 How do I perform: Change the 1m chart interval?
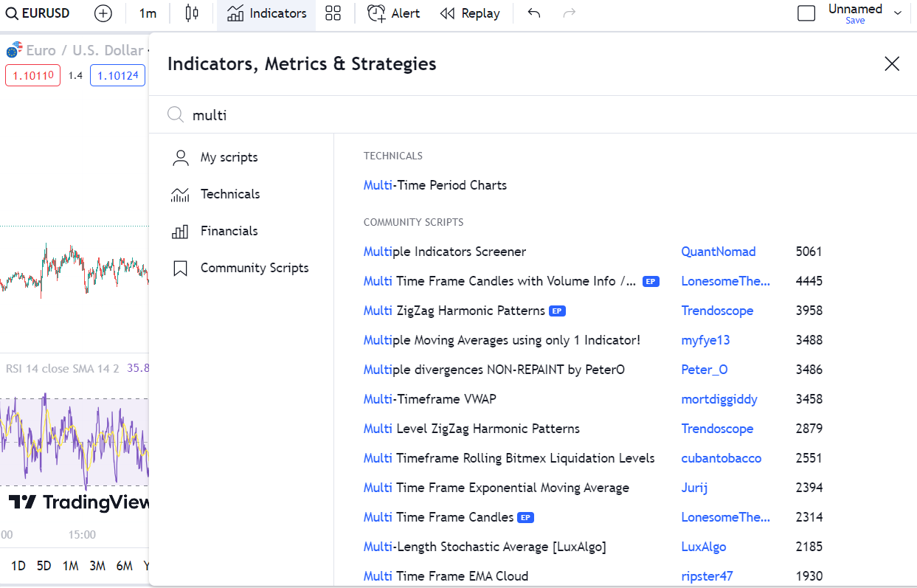coord(148,13)
